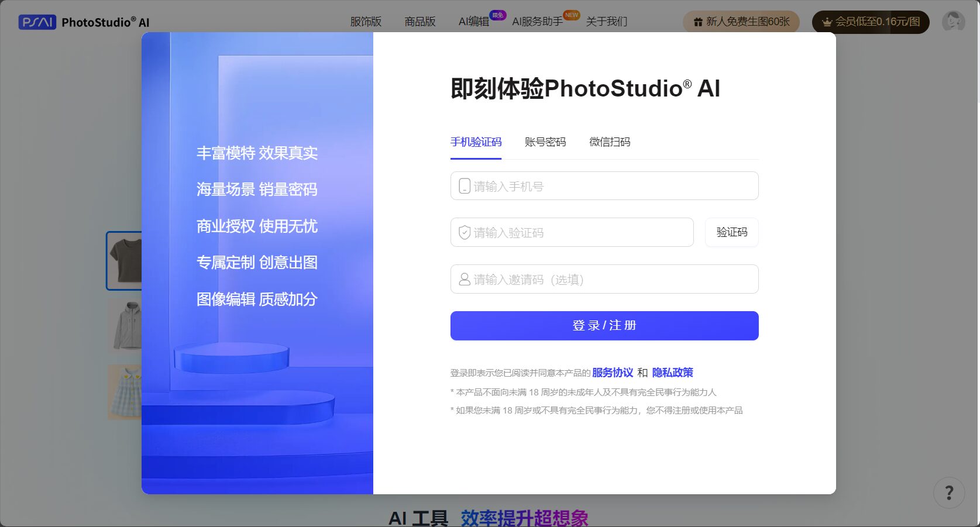Switch to 手机验证码 login tab
Image resolution: width=980 pixels, height=527 pixels.
476,142
